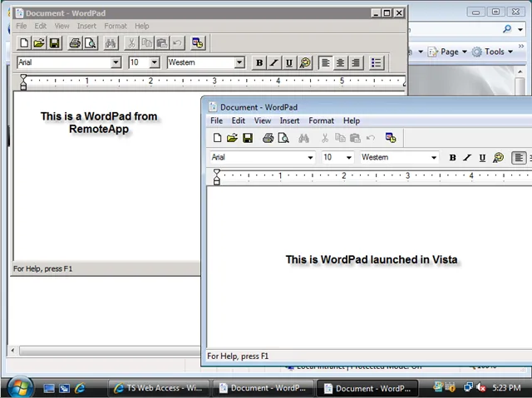
Task: Toggle Center alignment in RemoteApp WordPad
Action: (340, 62)
